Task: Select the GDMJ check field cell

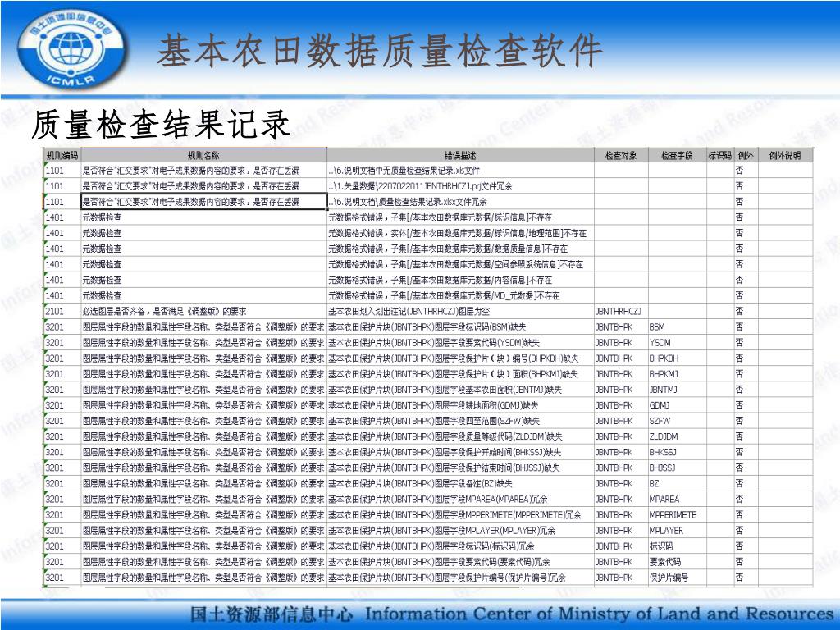Action: pos(677,405)
